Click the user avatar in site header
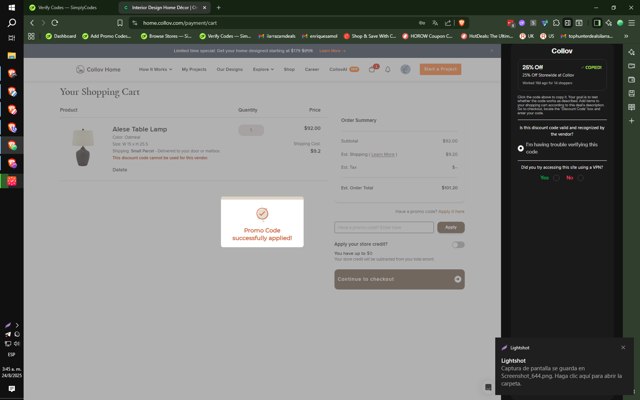The image size is (640, 400). (405, 69)
